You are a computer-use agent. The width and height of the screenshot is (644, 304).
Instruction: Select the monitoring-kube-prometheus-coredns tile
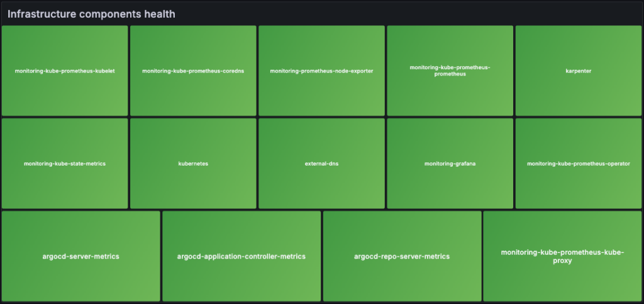(193, 70)
